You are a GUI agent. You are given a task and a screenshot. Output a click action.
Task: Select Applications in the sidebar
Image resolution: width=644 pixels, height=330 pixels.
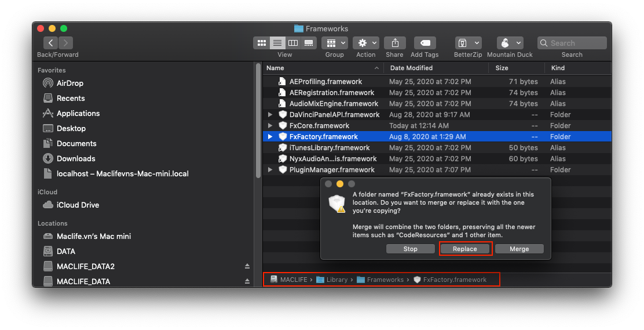coord(78,113)
